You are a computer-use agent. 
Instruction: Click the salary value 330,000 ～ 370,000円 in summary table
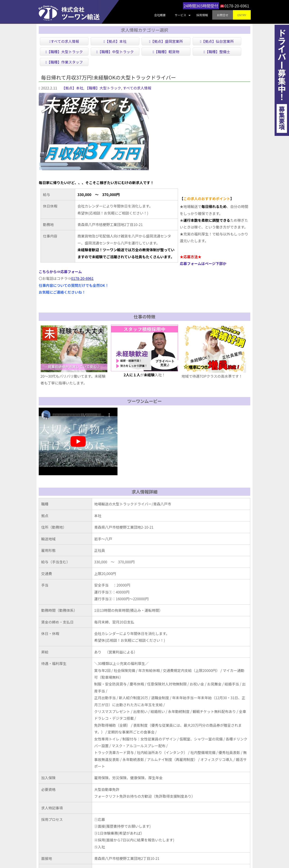click(99, 195)
